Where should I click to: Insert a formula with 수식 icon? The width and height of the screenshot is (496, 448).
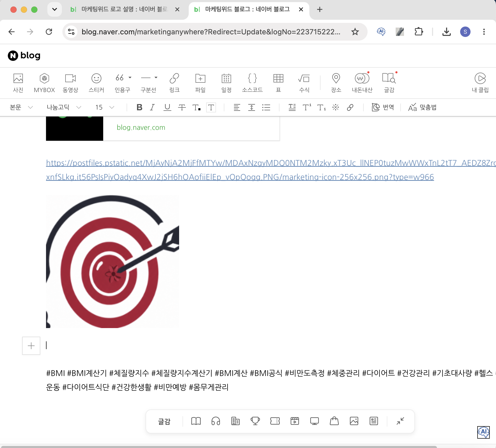pos(304,83)
